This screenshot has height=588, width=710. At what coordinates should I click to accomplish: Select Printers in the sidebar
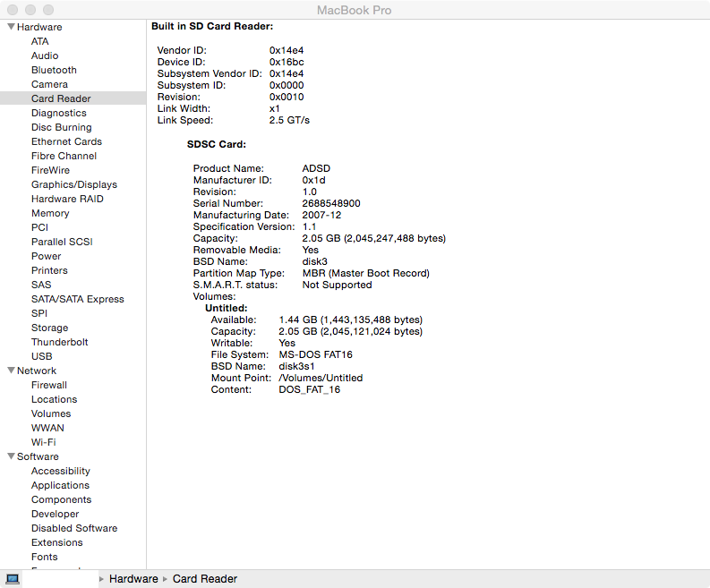click(x=49, y=270)
